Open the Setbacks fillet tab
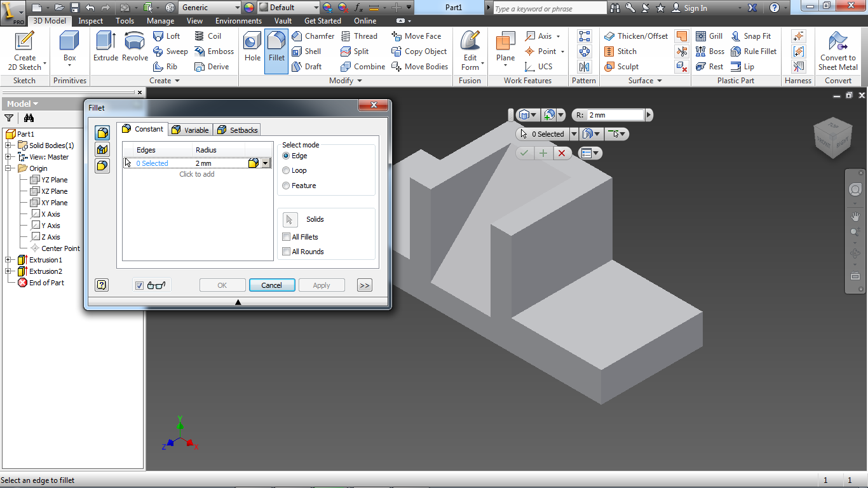Screen dimensions: 868x488 pos(237,130)
